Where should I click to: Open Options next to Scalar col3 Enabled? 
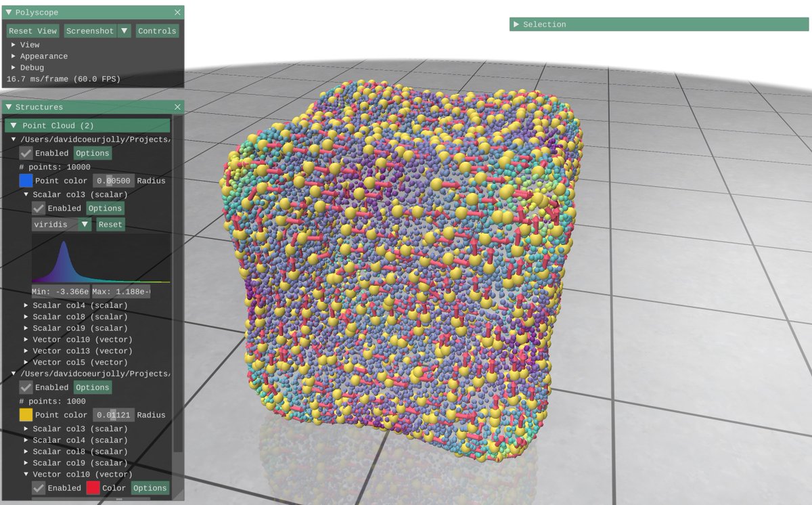pyautogui.click(x=105, y=208)
